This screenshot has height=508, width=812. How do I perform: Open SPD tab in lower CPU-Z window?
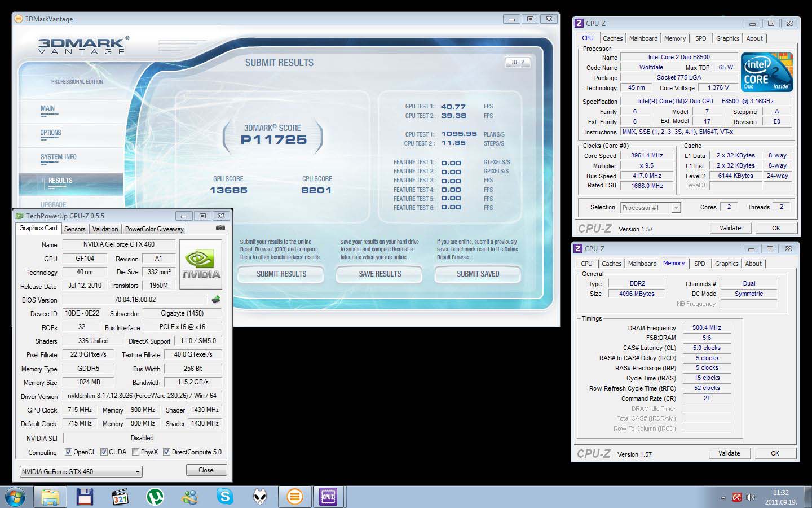coord(699,264)
